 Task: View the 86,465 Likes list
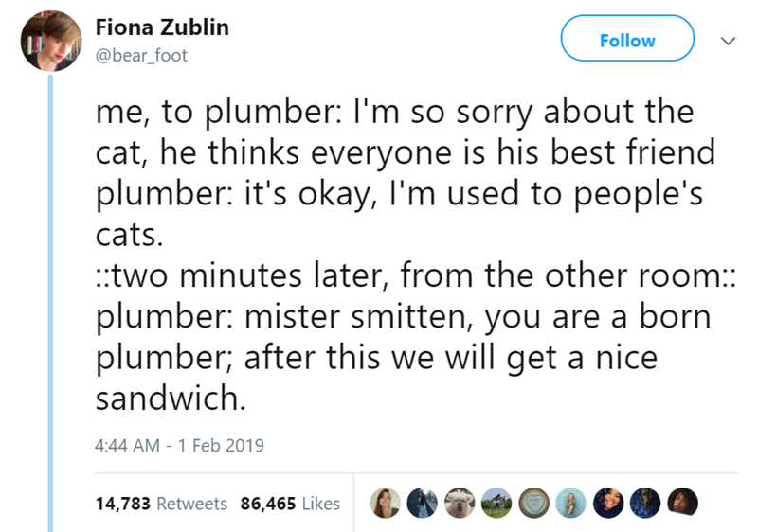click(x=290, y=504)
